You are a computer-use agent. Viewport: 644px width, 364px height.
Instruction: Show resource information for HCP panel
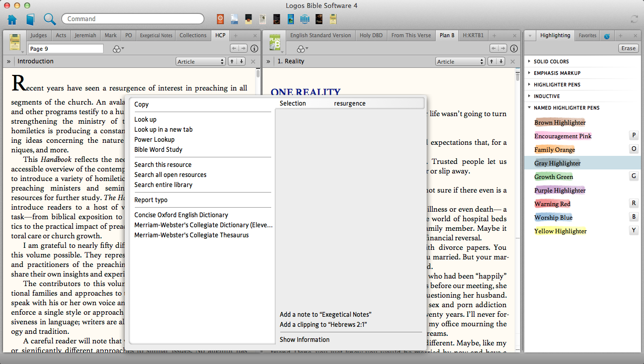pyautogui.click(x=254, y=49)
